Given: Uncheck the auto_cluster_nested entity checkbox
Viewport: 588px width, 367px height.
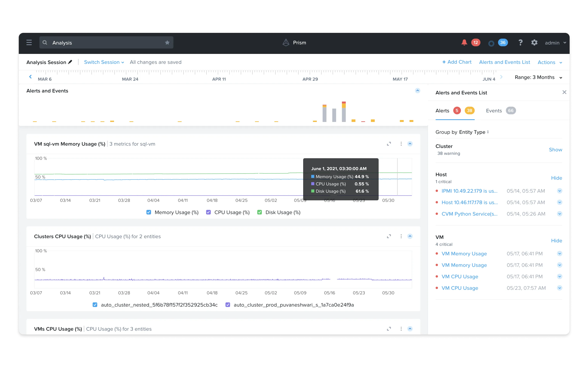Looking at the screenshot, I should (x=95, y=305).
